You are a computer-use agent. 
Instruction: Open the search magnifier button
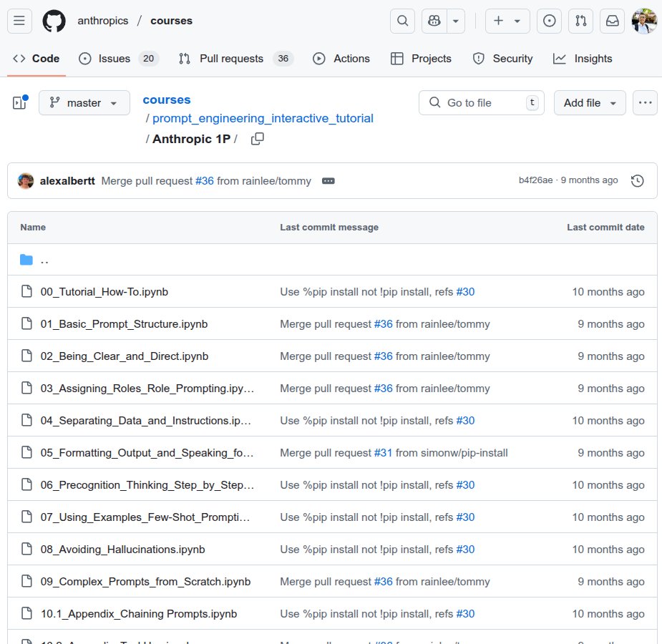(402, 21)
